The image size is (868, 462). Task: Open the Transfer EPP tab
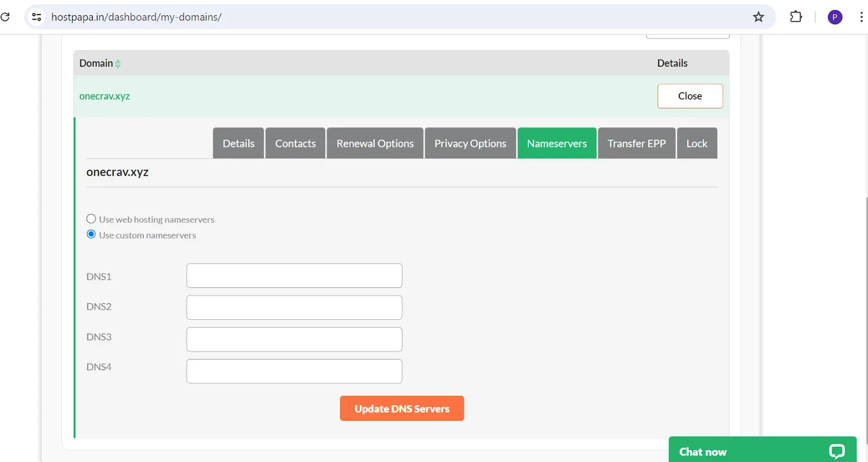point(637,143)
